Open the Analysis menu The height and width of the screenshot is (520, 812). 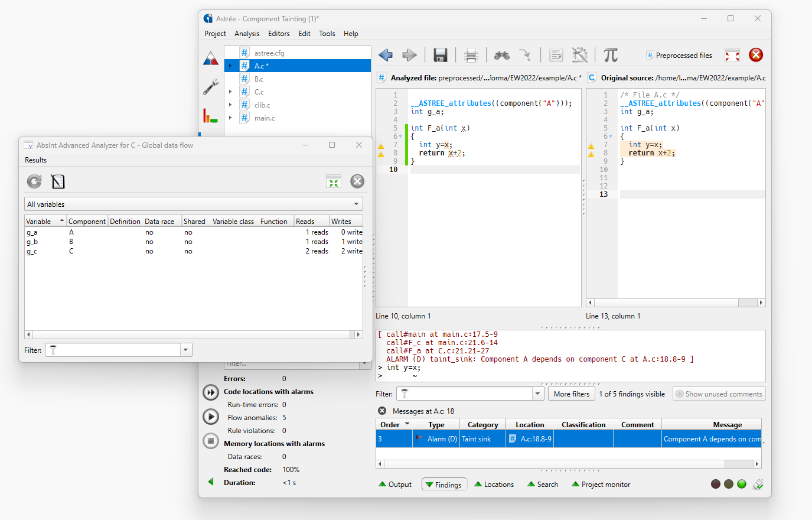coord(247,34)
